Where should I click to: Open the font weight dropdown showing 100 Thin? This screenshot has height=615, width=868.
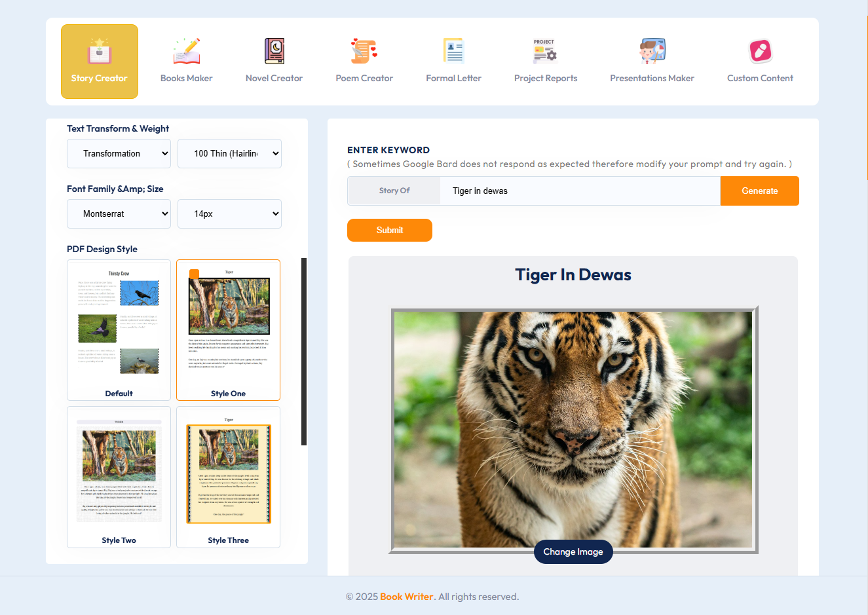pos(229,153)
